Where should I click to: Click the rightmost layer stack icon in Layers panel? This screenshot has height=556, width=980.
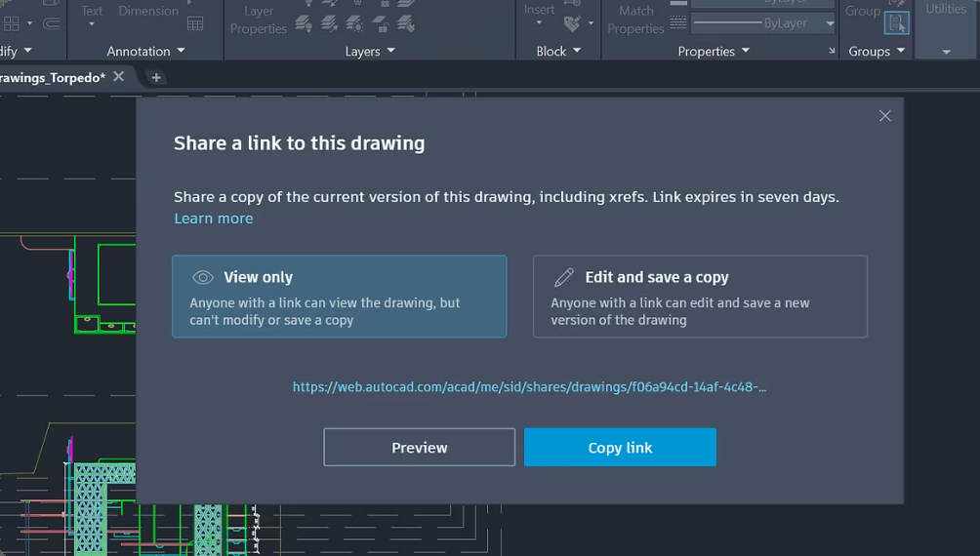[406, 24]
